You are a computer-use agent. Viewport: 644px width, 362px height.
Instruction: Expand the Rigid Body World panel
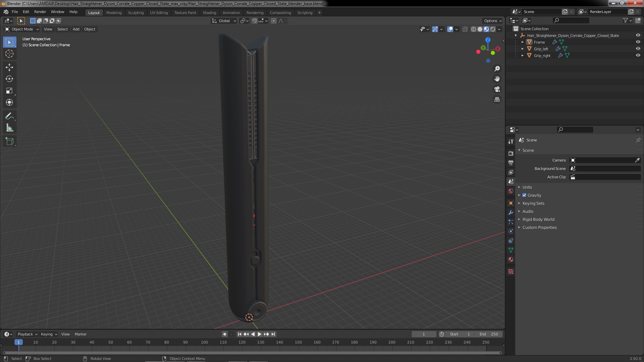(538, 220)
